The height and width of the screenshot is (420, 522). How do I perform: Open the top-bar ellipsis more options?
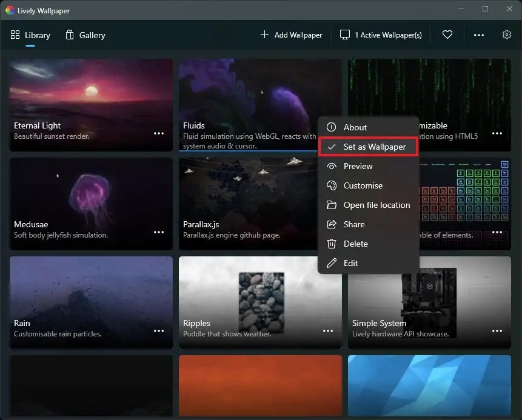[479, 35]
